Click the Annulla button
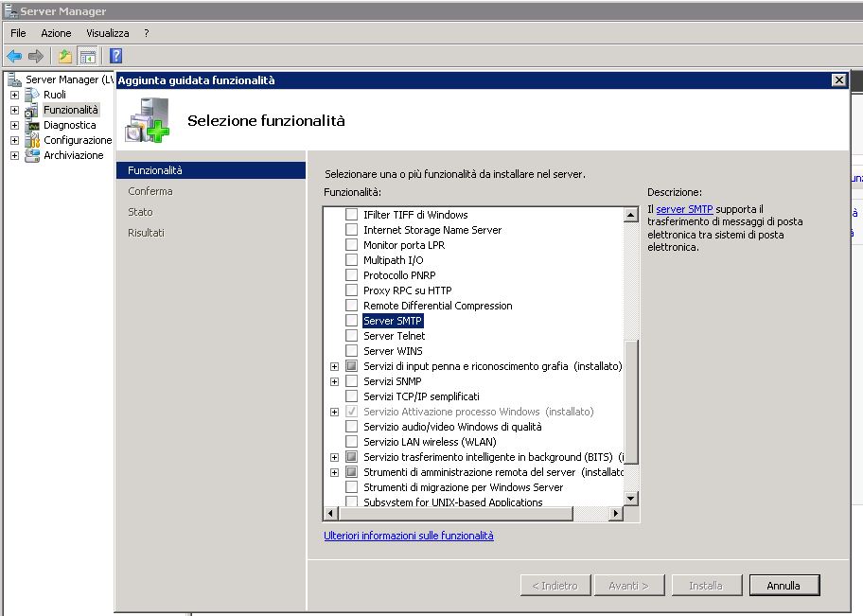863x616 pixels. click(x=784, y=585)
